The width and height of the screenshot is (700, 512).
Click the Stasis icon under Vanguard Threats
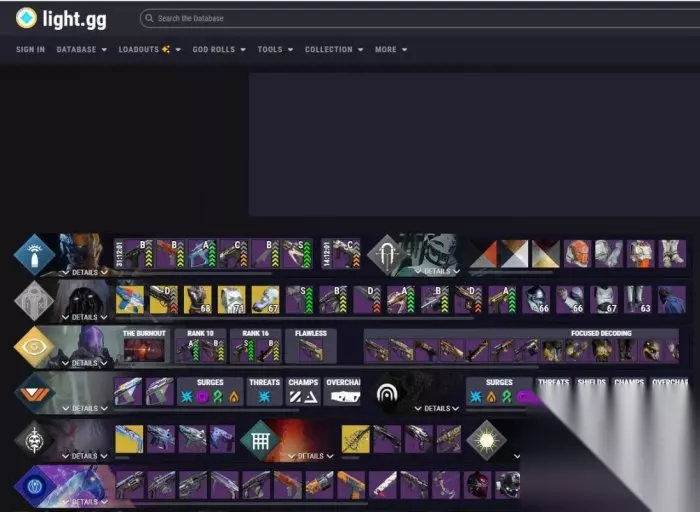264,397
